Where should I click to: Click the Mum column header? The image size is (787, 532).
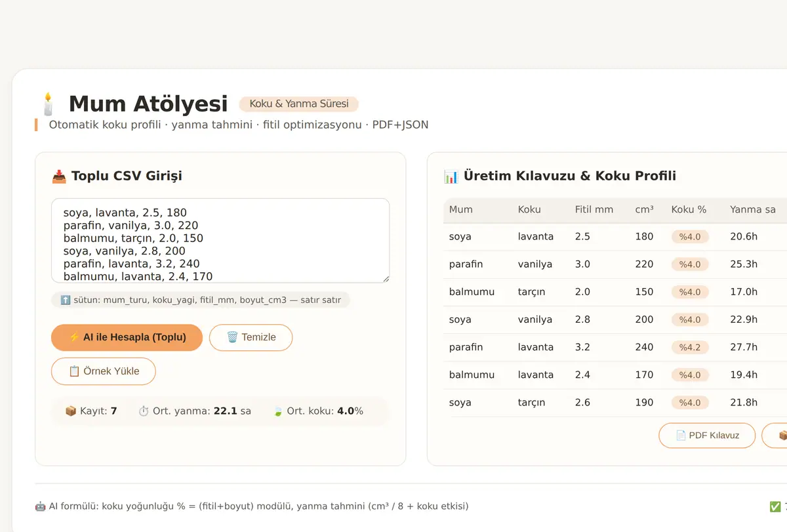pyautogui.click(x=461, y=210)
